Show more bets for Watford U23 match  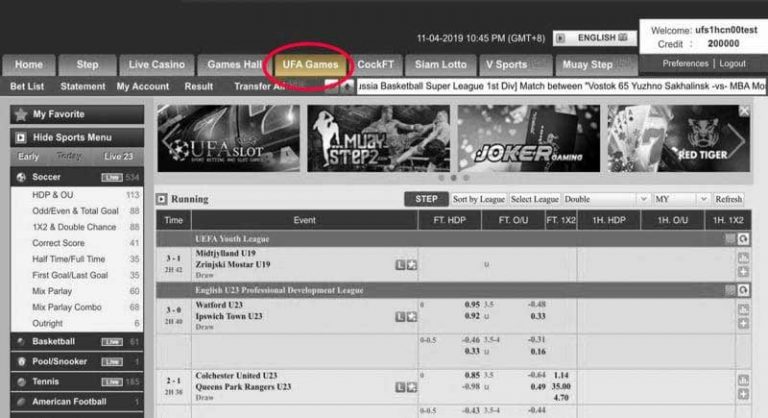pyautogui.click(x=743, y=323)
